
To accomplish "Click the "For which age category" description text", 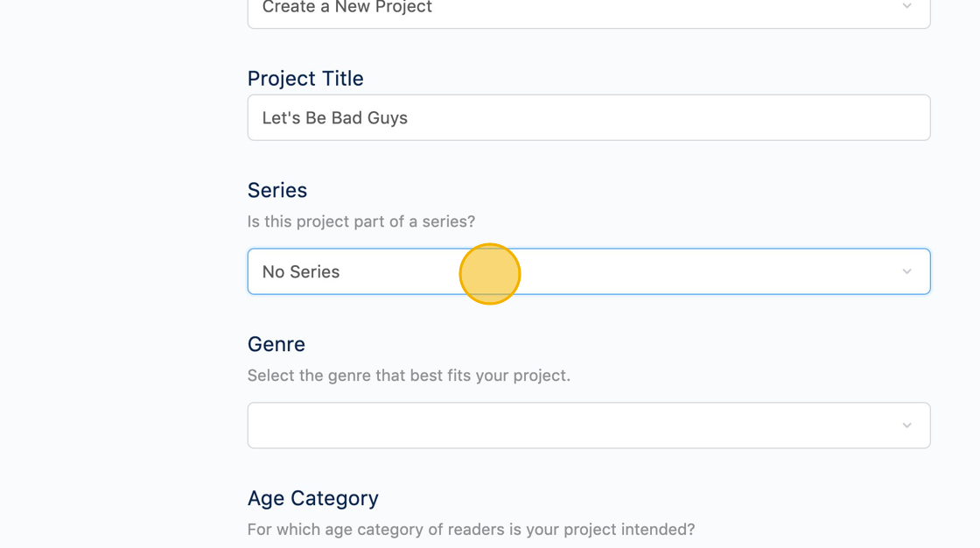I will click(471, 530).
